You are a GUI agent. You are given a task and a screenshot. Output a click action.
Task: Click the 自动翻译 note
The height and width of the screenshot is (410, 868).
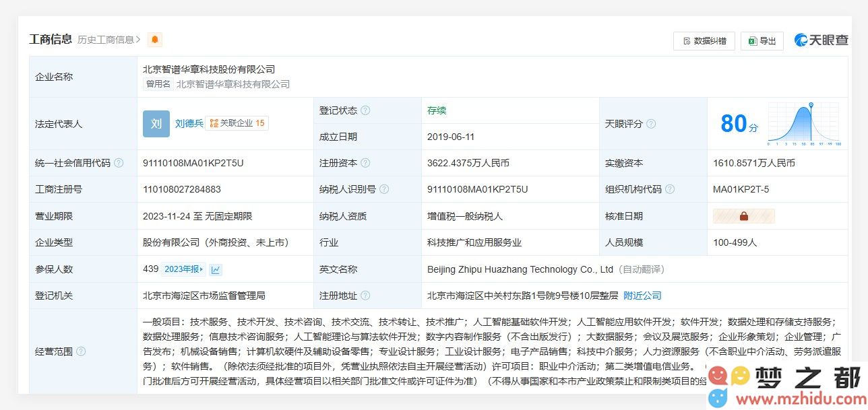pyautogui.click(x=642, y=269)
